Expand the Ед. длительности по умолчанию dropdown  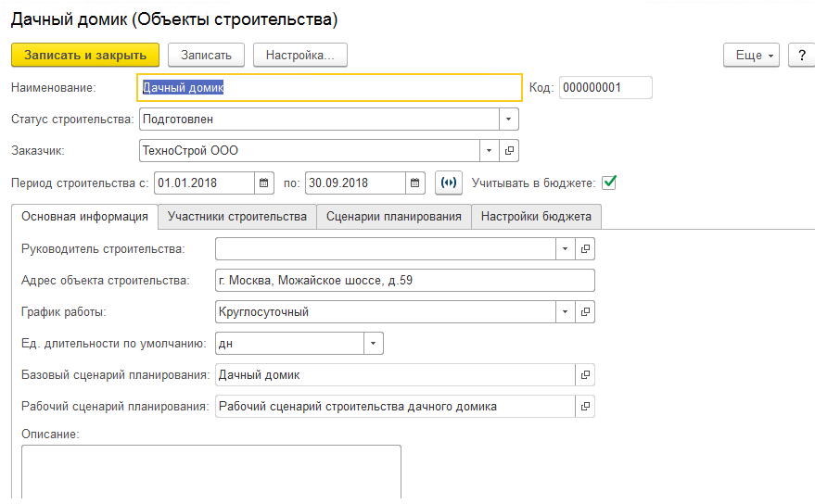(x=374, y=344)
